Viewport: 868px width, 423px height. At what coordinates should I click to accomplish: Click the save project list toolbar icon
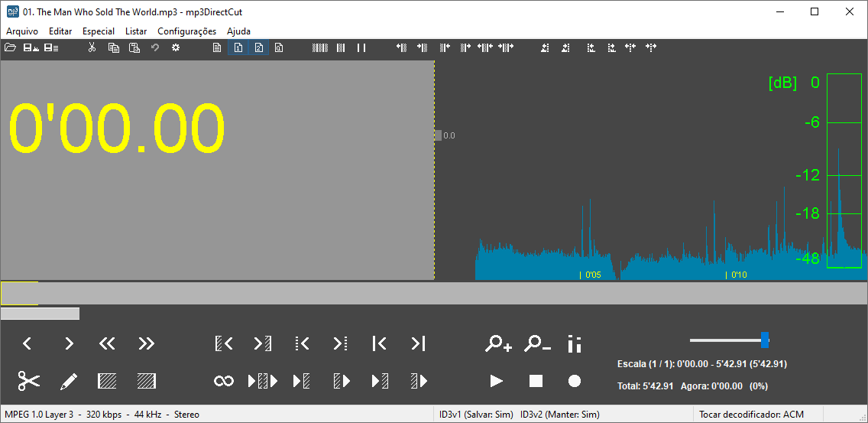pos(51,47)
